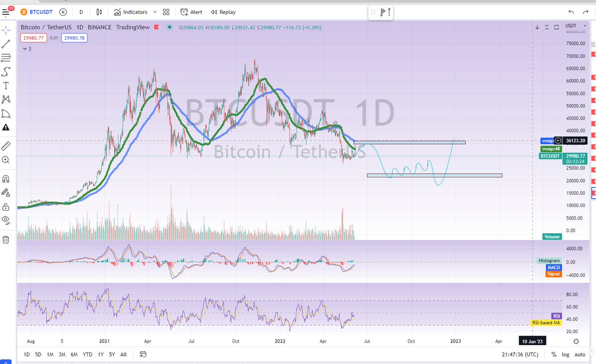Set time range to 1D
This screenshot has height=364, width=596.
point(27,355)
